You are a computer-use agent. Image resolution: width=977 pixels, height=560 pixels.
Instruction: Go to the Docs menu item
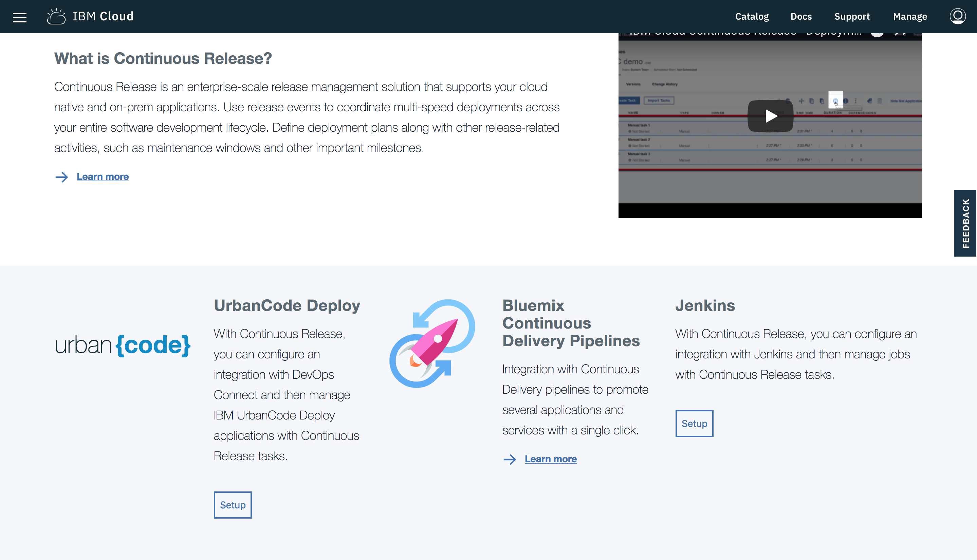(x=801, y=17)
